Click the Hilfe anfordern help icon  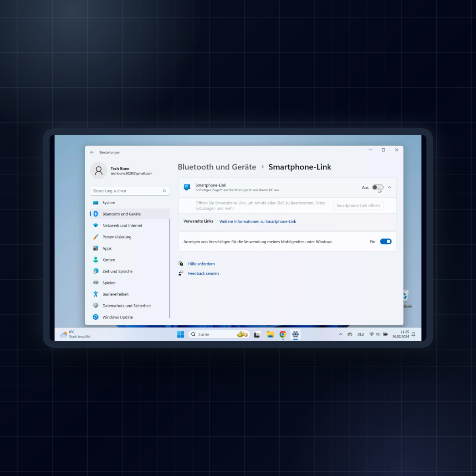tap(181, 264)
